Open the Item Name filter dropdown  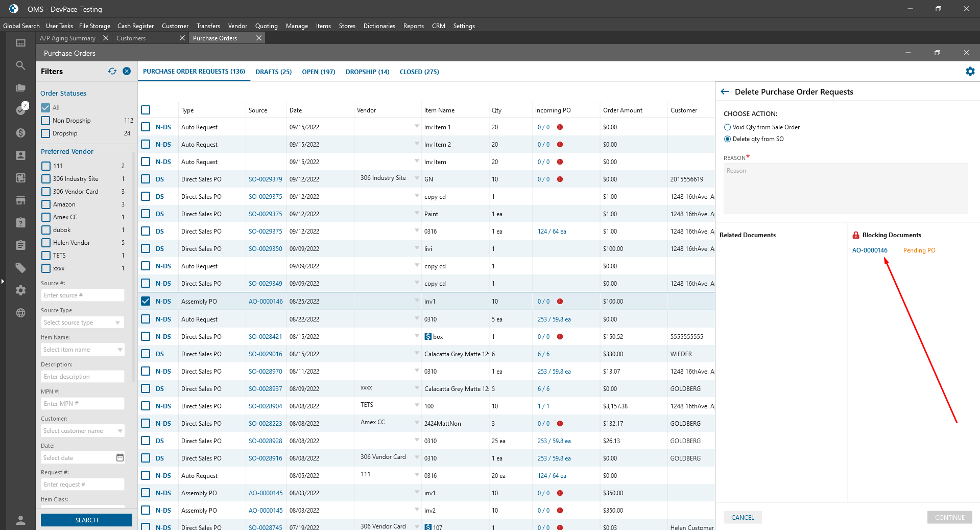click(x=82, y=350)
